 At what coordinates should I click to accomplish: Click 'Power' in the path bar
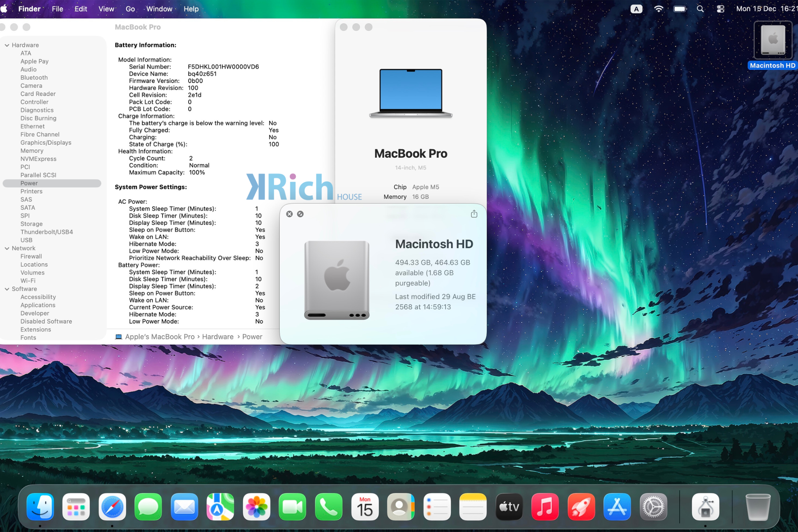pyautogui.click(x=252, y=337)
